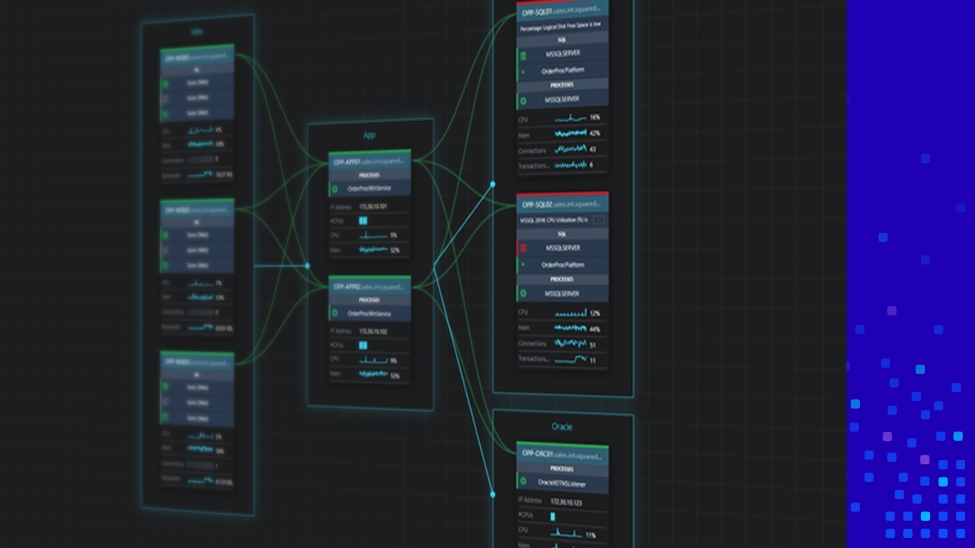The width and height of the screenshot is (975, 548).
Task: Click the OPP-SQL02 Connections sparkline
Action: pyautogui.click(x=570, y=344)
